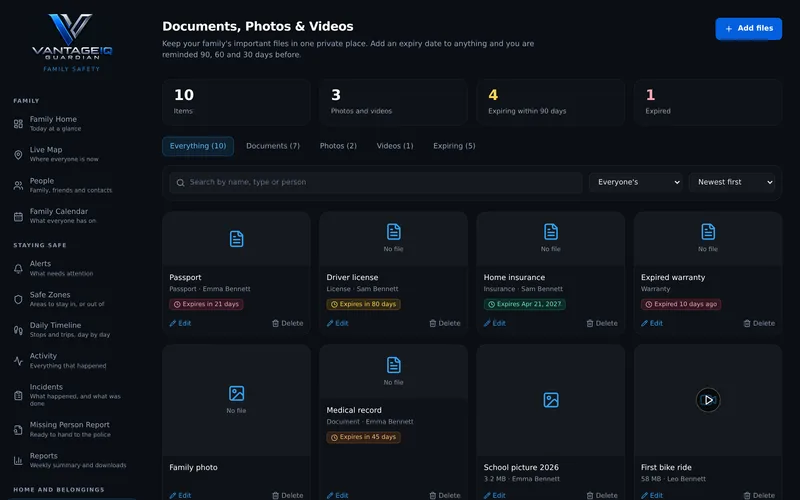
Task: Open the People sidebar icon
Action: point(18,185)
